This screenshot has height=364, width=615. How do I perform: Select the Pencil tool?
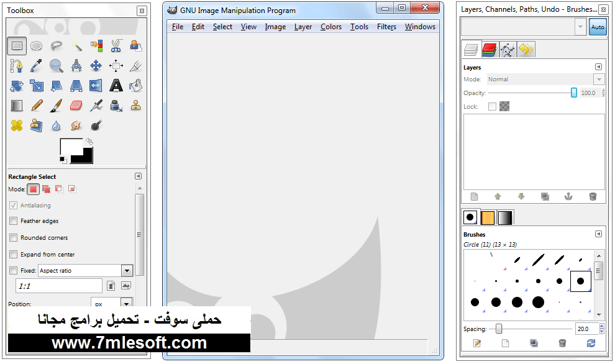coord(37,106)
